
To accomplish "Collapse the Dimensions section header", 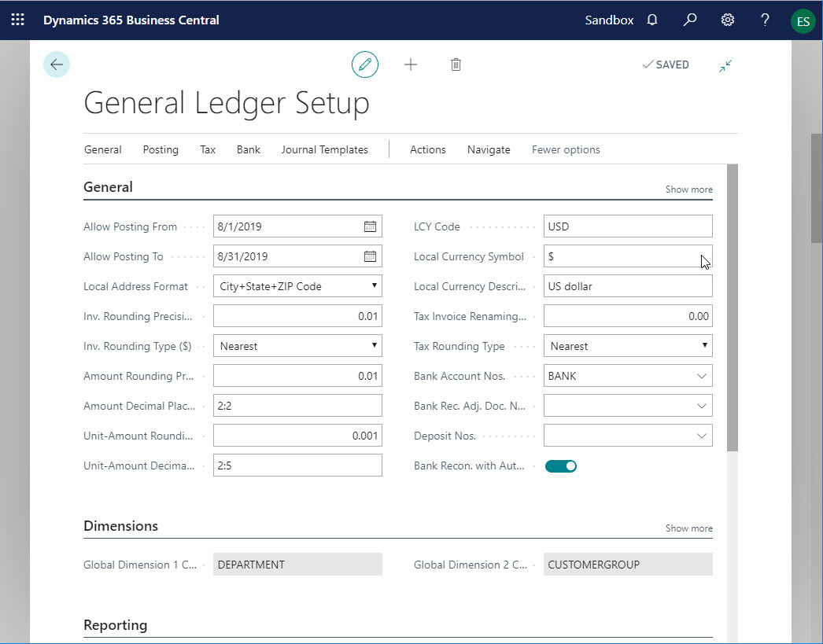I will [x=120, y=526].
